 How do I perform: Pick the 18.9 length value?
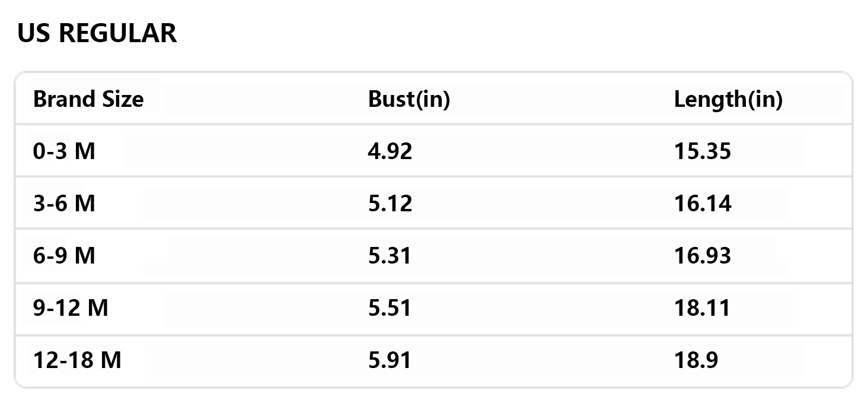point(696,360)
